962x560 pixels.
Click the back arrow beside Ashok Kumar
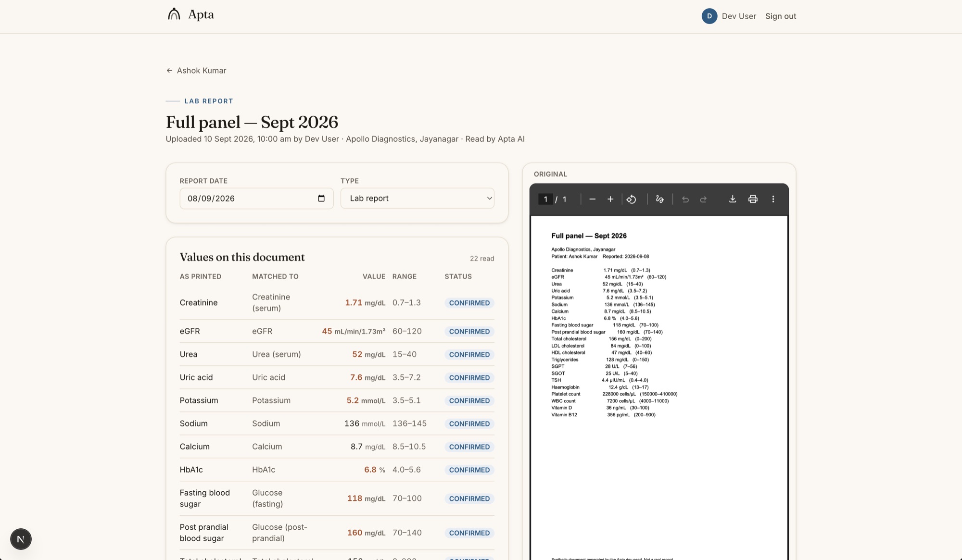pyautogui.click(x=169, y=71)
